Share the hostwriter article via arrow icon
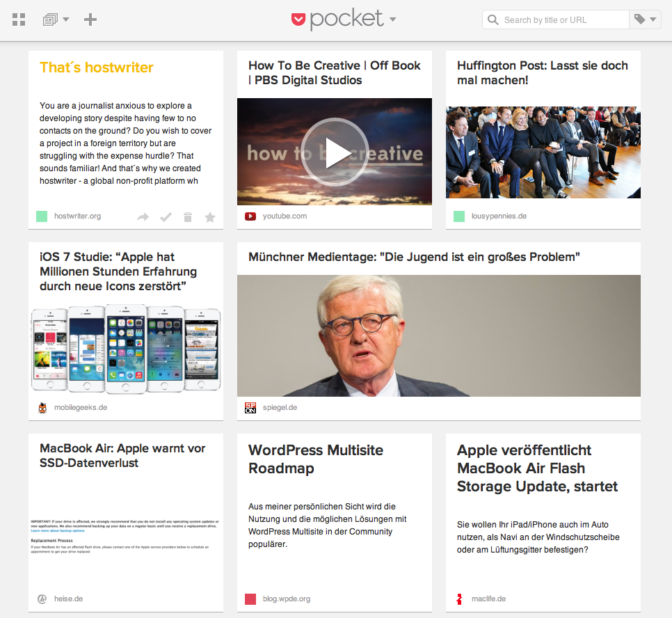The image size is (672, 618). tap(143, 217)
